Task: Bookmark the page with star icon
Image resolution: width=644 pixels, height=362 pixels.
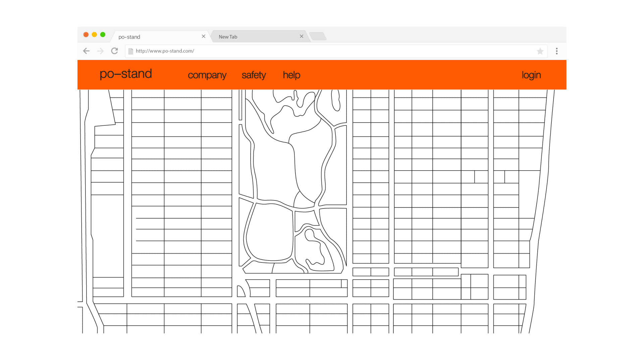Action: (x=540, y=51)
